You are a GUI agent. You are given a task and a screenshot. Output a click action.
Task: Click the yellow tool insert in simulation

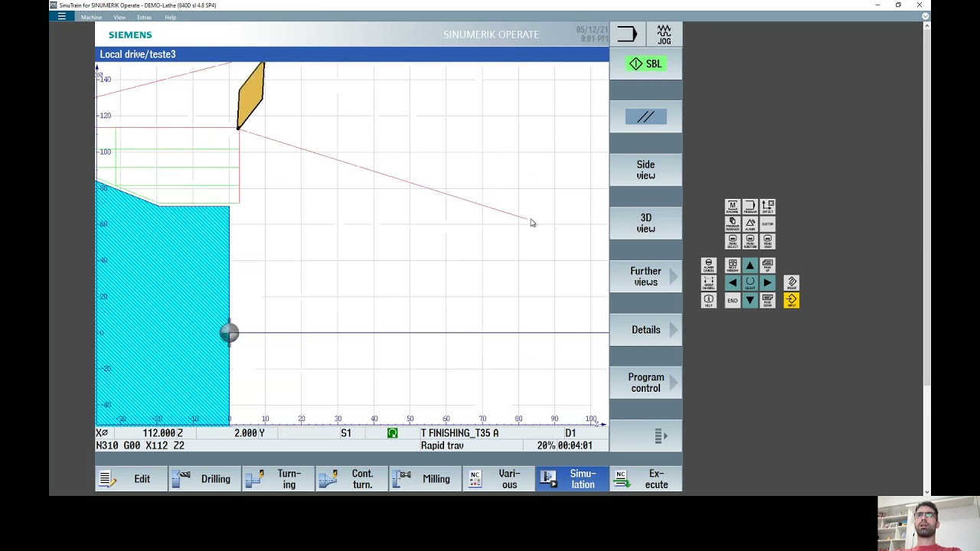point(251,96)
